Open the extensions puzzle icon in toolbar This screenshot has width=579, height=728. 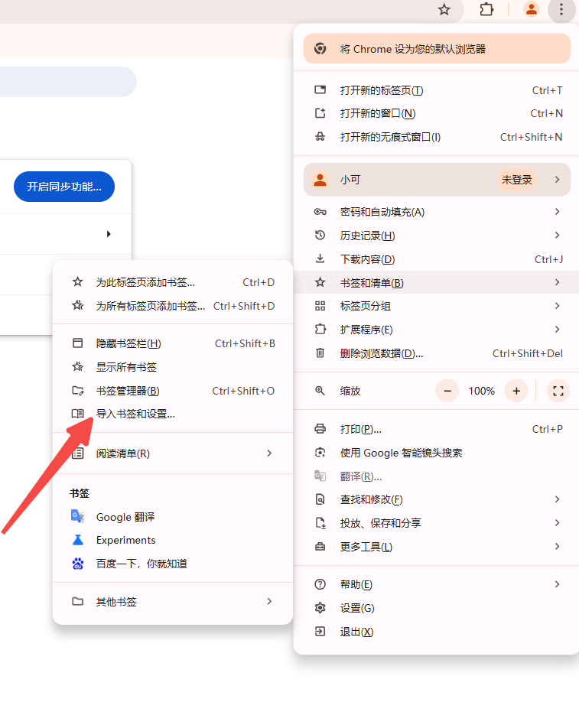click(x=486, y=10)
